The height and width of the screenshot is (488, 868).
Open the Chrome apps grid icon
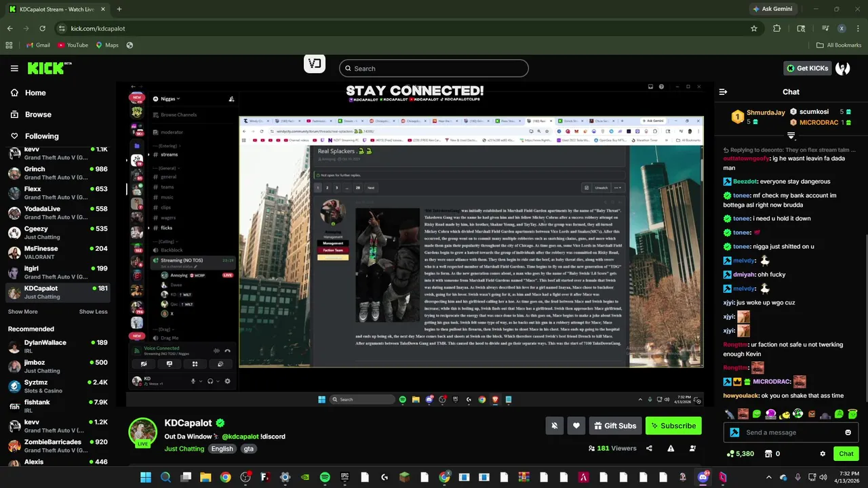[9, 45]
